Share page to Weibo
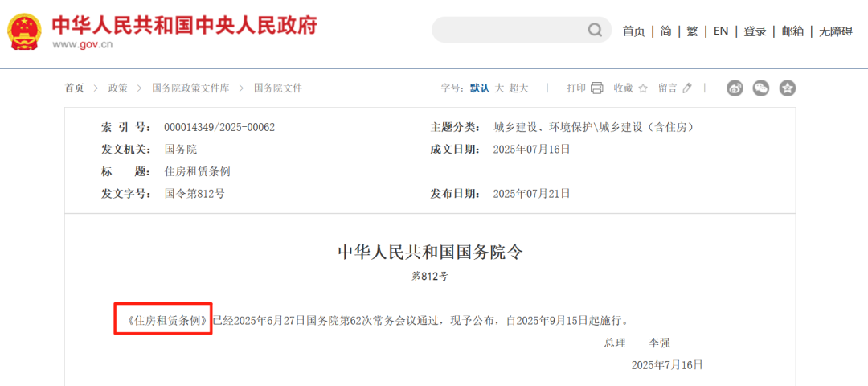Image resolution: width=868 pixels, height=386 pixels. pyautogui.click(x=735, y=88)
